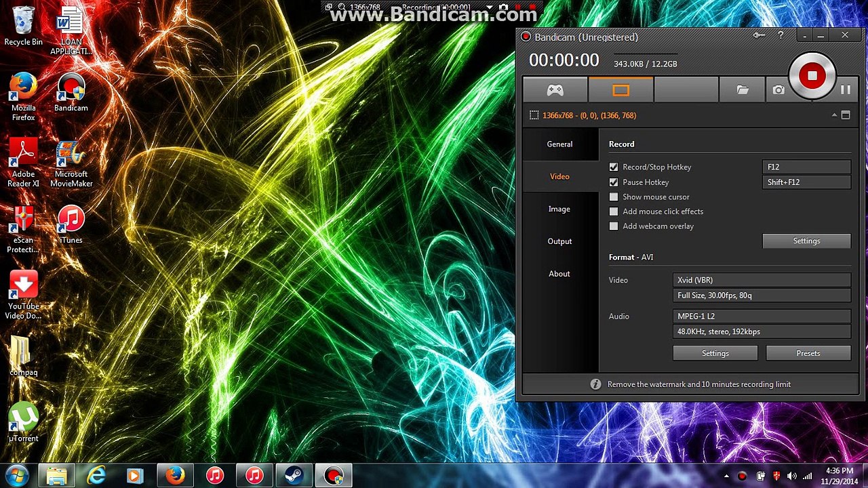Viewport: 868px width, 488px height.
Task: Open the General tab in Bandicam
Action: pyautogui.click(x=560, y=144)
